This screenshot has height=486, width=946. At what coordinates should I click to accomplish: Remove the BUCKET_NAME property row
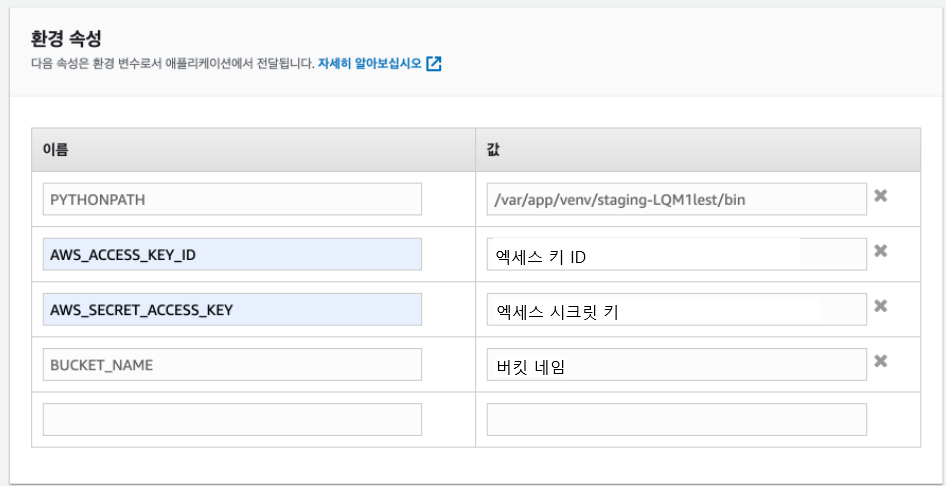point(880,361)
